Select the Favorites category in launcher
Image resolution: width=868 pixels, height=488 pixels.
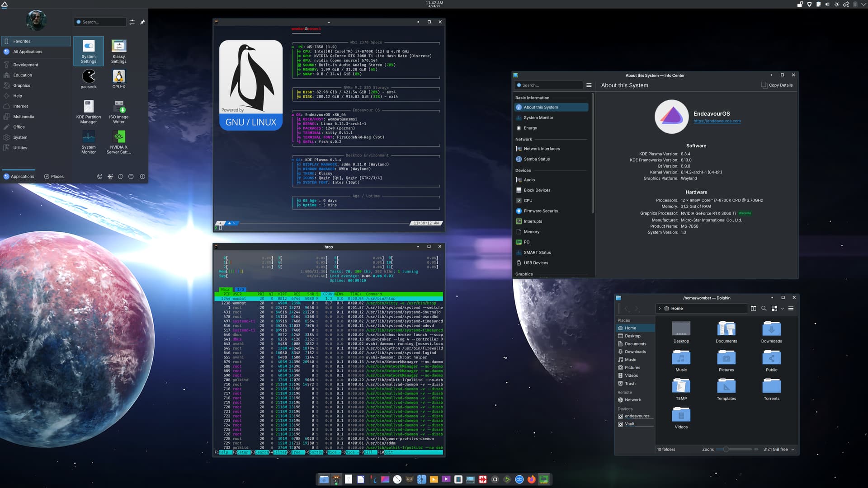click(x=36, y=41)
